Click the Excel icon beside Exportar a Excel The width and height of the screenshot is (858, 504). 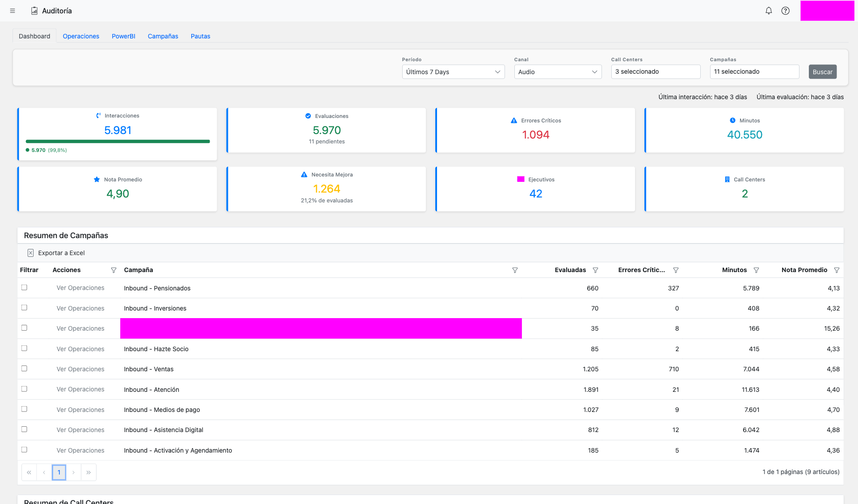(30, 253)
